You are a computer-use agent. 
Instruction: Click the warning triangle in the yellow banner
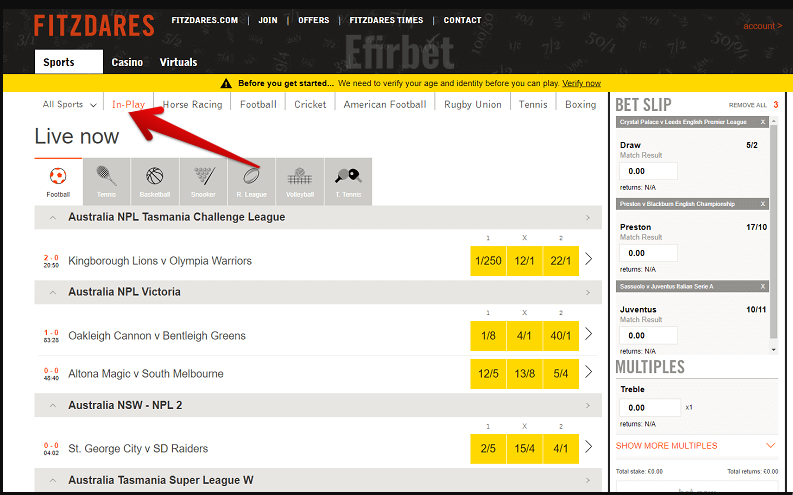[226, 83]
